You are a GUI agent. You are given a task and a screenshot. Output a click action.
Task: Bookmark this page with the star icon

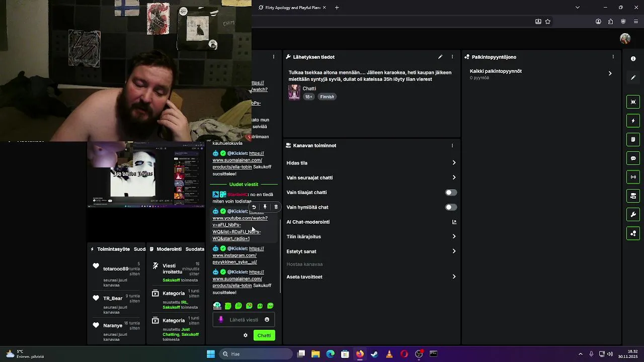[548, 22]
